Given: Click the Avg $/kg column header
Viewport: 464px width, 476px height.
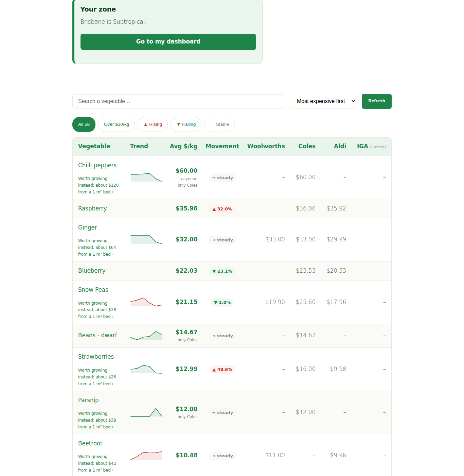Looking at the screenshot, I should [x=183, y=146].
